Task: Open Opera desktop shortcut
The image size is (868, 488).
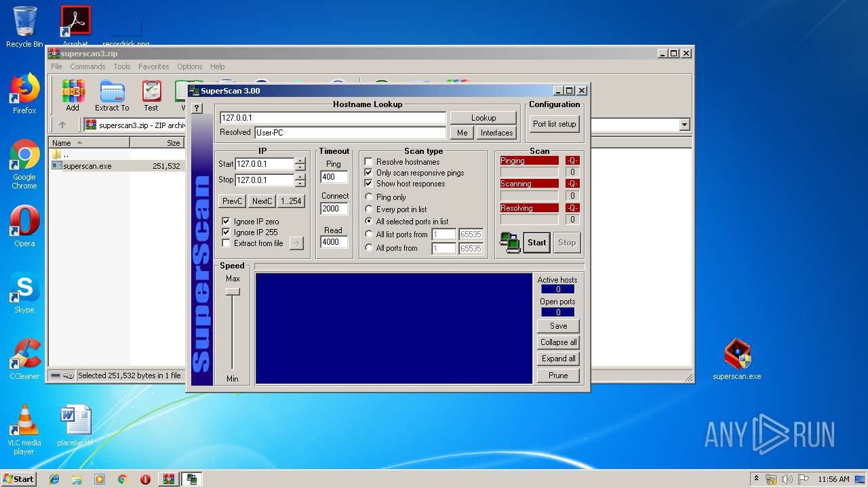Action: [24, 226]
